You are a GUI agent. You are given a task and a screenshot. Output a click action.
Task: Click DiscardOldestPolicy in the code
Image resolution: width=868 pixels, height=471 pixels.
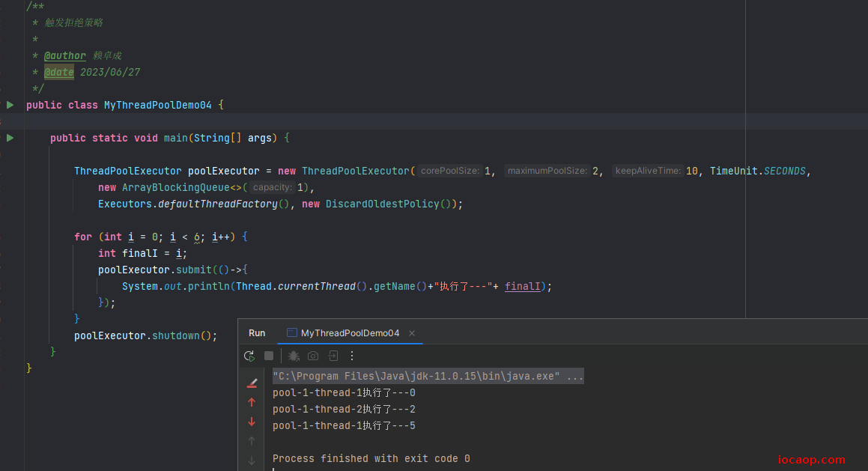pos(383,204)
